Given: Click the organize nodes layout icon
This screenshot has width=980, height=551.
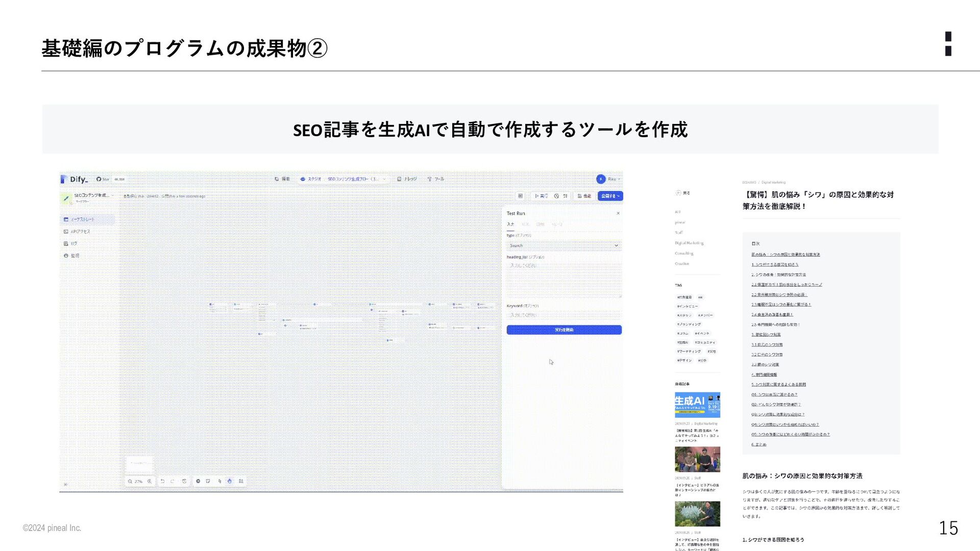Looking at the screenshot, I should 241,481.
